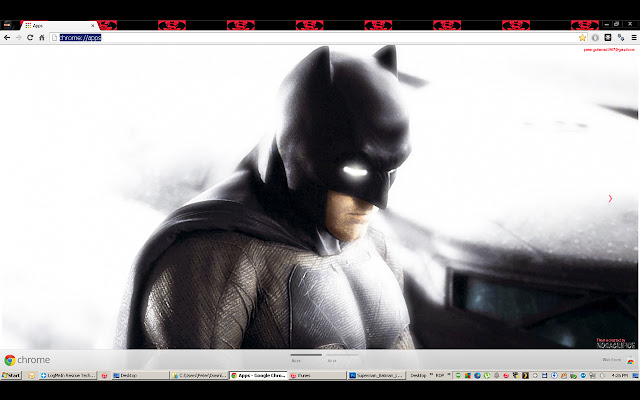Go to next apps page with red chevron
Screen dimensions: 640x400
[610, 198]
